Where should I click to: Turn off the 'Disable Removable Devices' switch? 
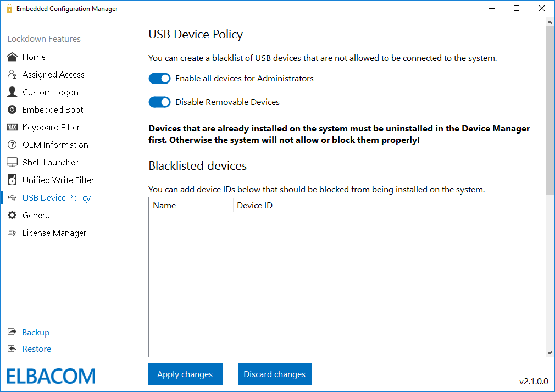(159, 102)
